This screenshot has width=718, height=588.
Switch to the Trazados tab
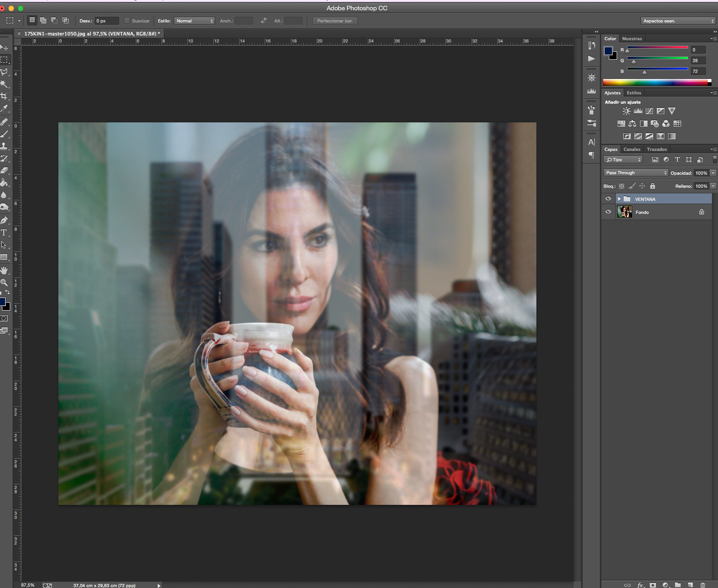click(657, 149)
